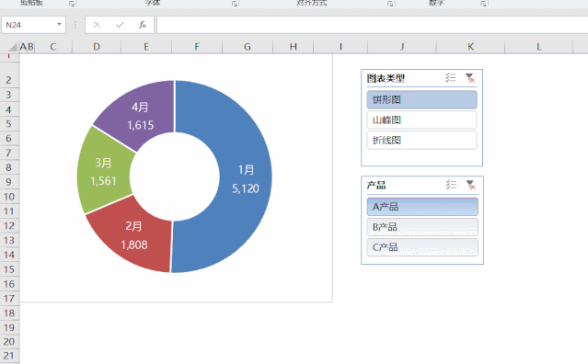588x364 pixels.
Task: Click inside the formula bar input
Action: coord(372,25)
